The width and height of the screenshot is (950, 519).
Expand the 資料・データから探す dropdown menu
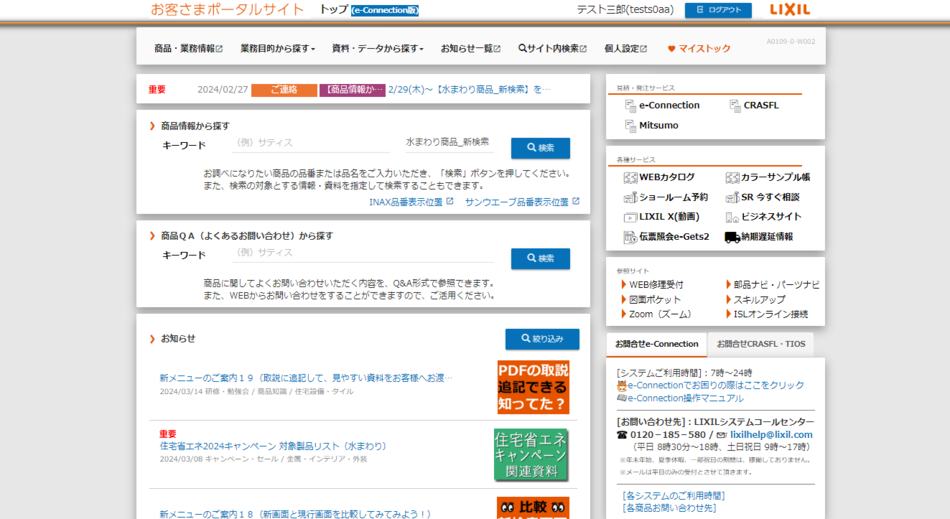pyautogui.click(x=377, y=49)
